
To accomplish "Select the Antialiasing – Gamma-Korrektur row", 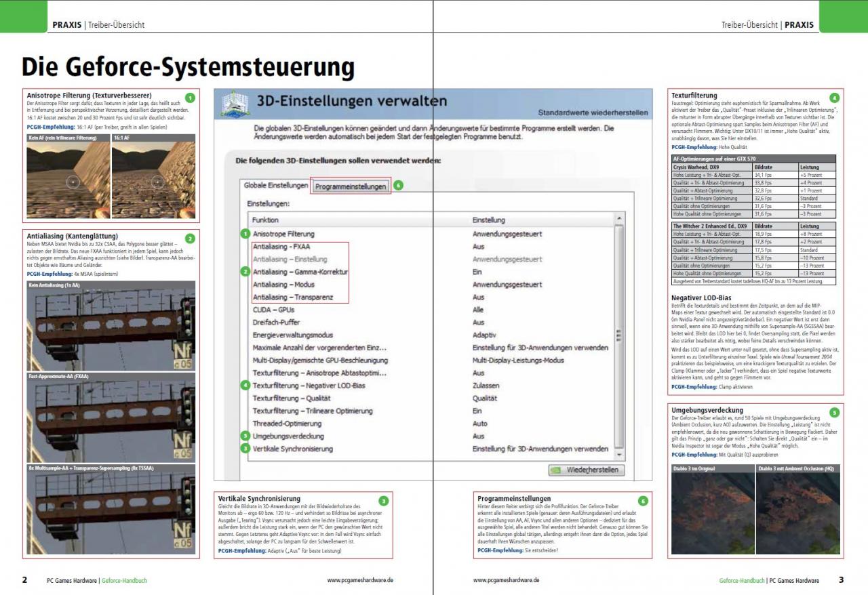I will [430, 272].
